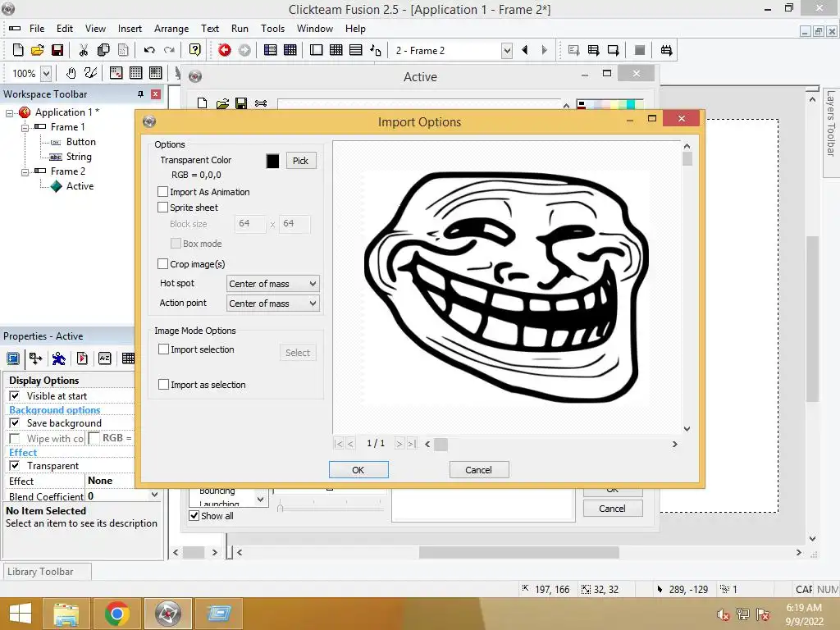840x630 pixels.
Task: Click the Stop icon in run toolbar
Action: pyautogui.click(x=640, y=50)
